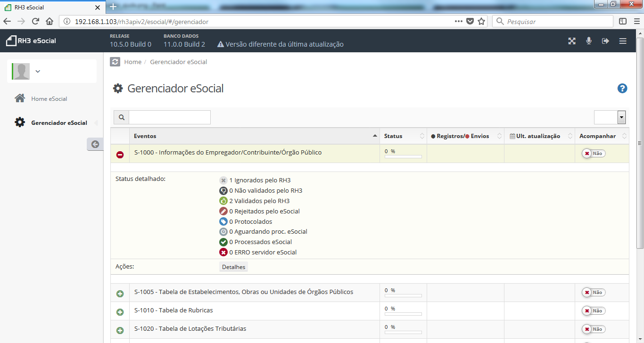Click the fullscreen expand icon in header
Image resolution: width=644 pixels, height=343 pixels.
coord(572,41)
